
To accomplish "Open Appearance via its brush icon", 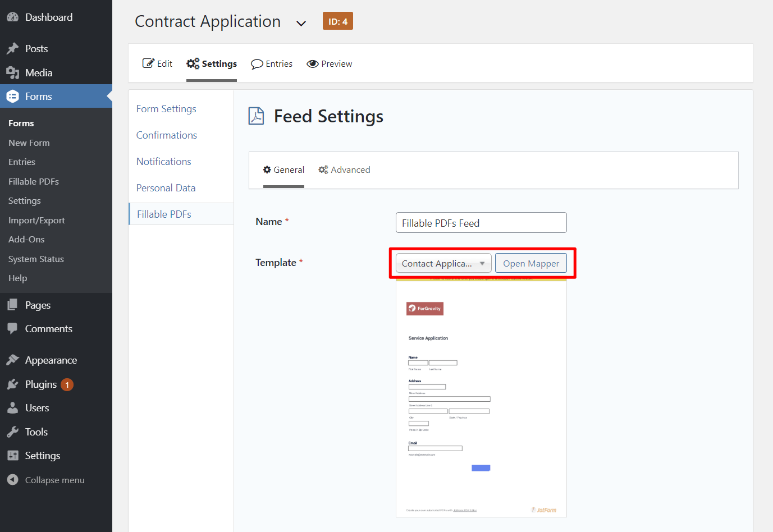I will pyautogui.click(x=12, y=360).
